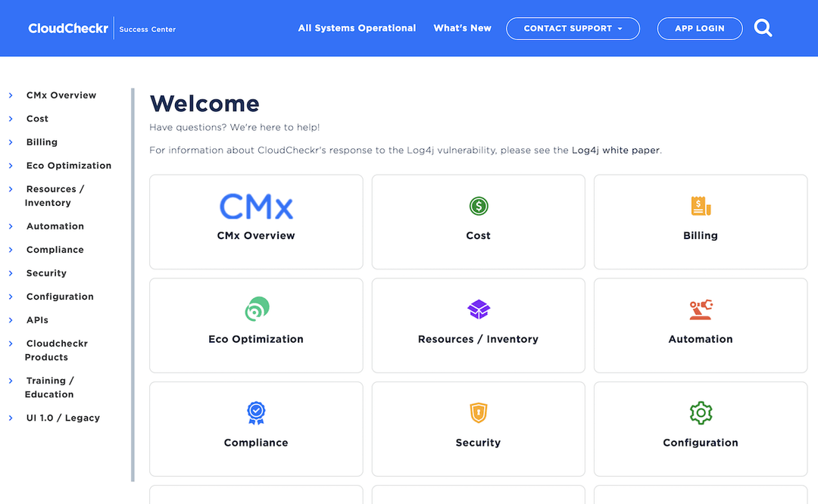Click the Compliance badge icon

tap(255, 412)
